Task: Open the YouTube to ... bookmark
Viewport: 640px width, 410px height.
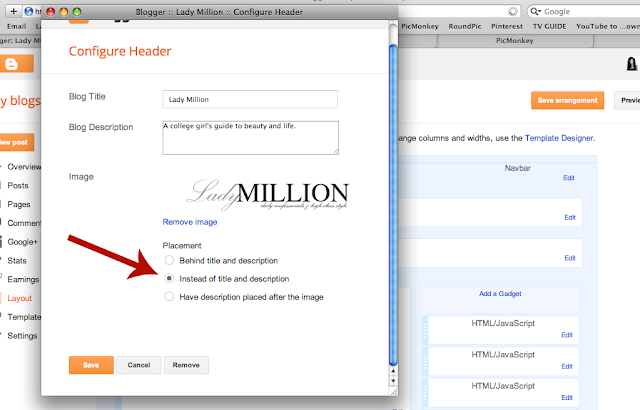Action: (x=608, y=26)
